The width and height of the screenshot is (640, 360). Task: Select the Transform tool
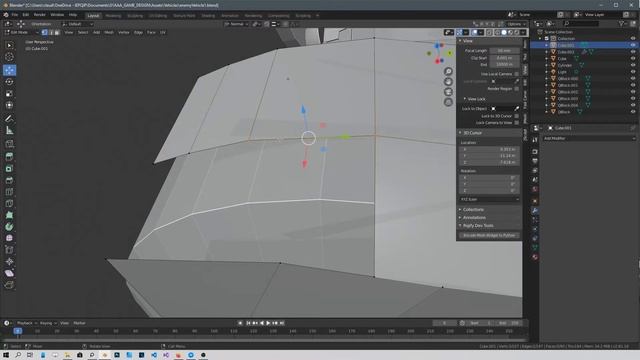coord(9,105)
